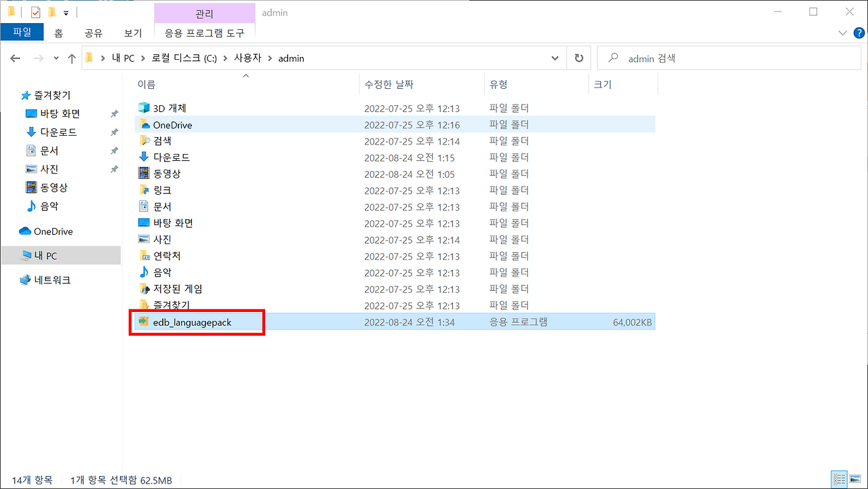Open Help via the question mark icon
Image resolution: width=868 pixels, height=489 pixels.
coord(859,33)
